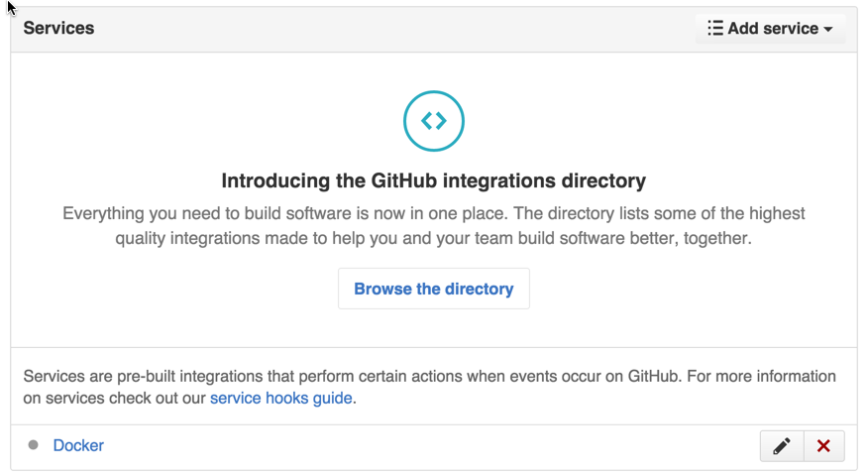Screen dimensions: 868x473
Task: Edit Docker service with the pencil icon
Action: pos(782,446)
